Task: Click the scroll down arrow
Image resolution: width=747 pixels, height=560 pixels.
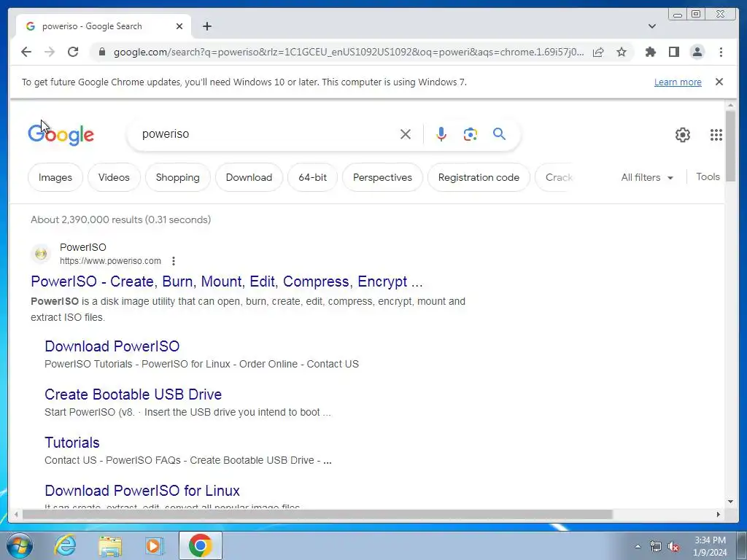Action: coord(730,502)
